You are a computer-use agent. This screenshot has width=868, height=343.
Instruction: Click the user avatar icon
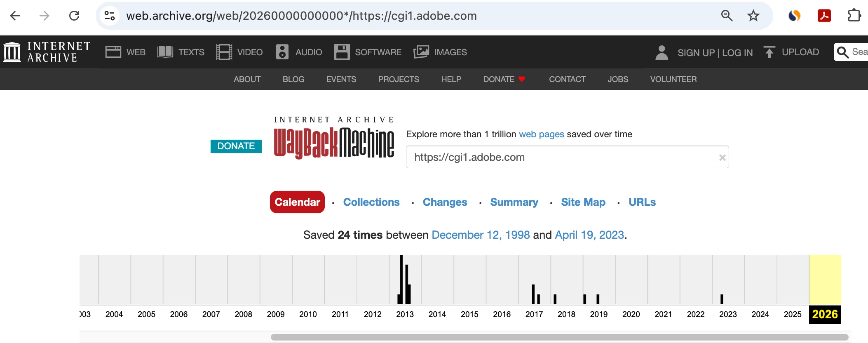point(662,52)
